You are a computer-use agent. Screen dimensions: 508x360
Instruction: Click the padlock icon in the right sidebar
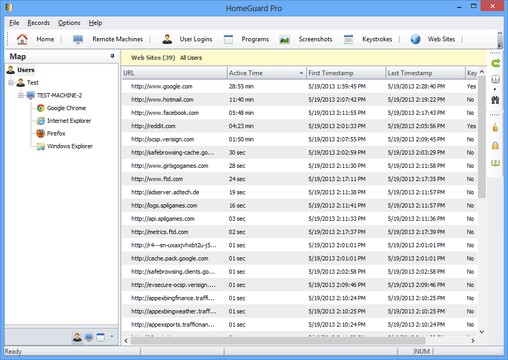coord(495,145)
